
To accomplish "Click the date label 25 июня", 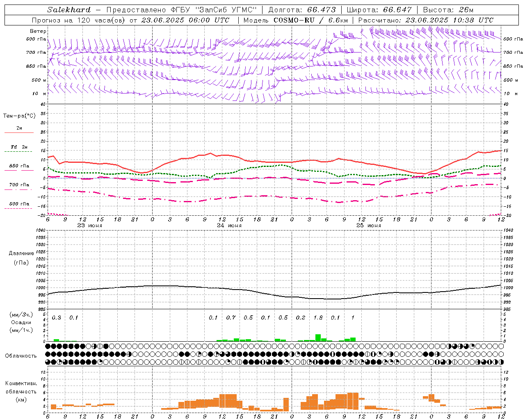I will click(x=369, y=226).
